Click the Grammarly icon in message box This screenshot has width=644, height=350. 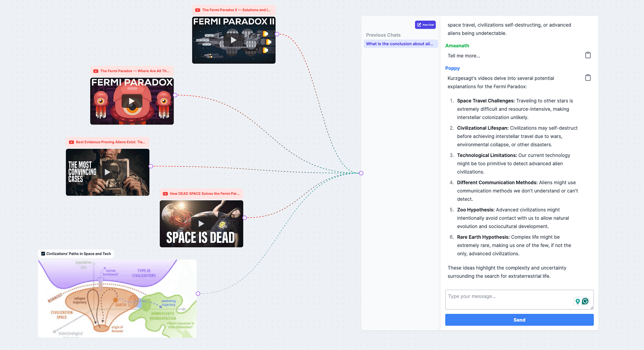point(585,301)
